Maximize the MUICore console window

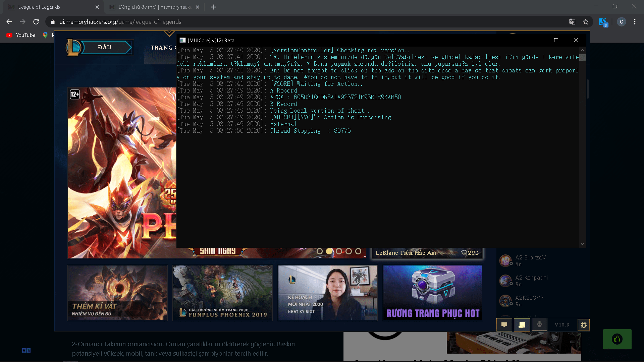coord(556,40)
